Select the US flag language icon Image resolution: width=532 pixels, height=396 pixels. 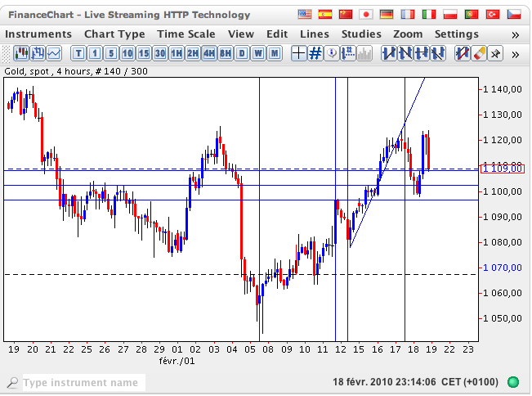click(x=305, y=15)
